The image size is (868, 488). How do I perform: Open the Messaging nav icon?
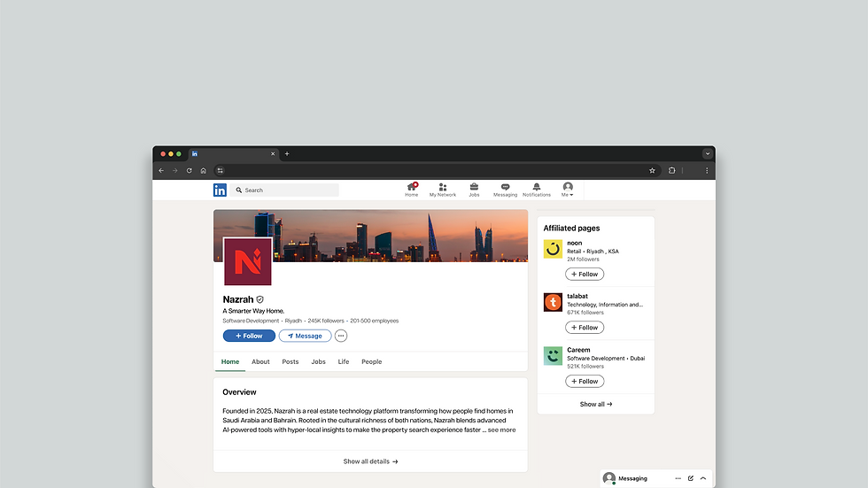(x=505, y=190)
